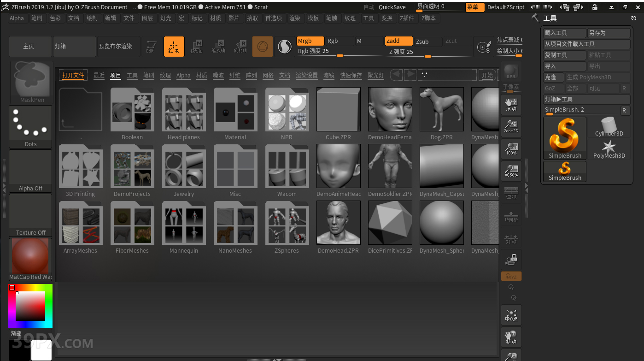Select the Rotate gizmo (旋转轴) button
The image size is (644, 361).
tap(240, 47)
